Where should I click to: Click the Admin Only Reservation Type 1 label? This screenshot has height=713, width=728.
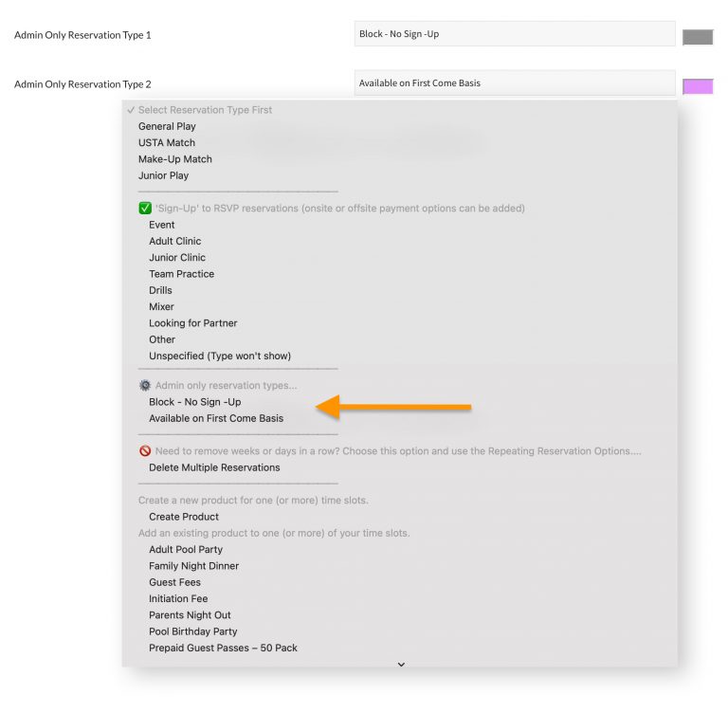point(82,35)
